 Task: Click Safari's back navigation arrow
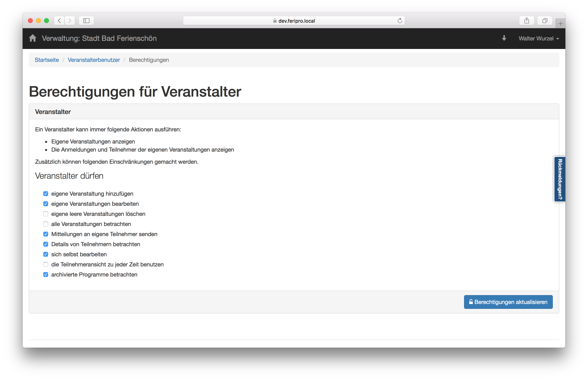59,20
